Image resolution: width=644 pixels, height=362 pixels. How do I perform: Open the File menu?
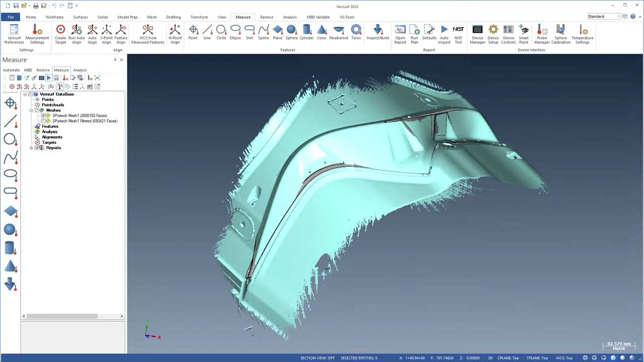(11, 17)
